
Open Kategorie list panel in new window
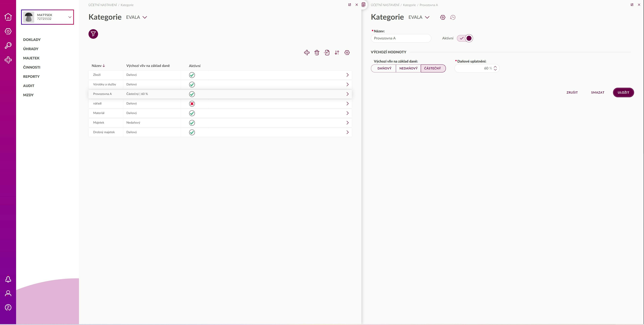pyautogui.click(x=349, y=5)
